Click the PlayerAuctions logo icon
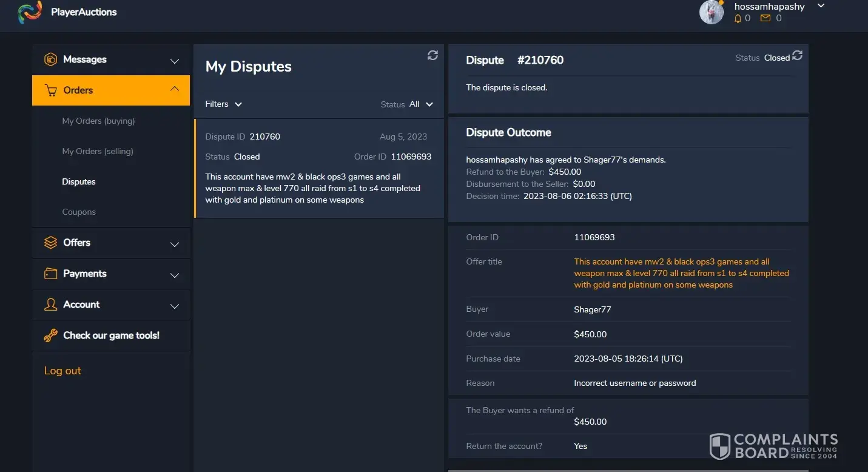 coord(30,12)
